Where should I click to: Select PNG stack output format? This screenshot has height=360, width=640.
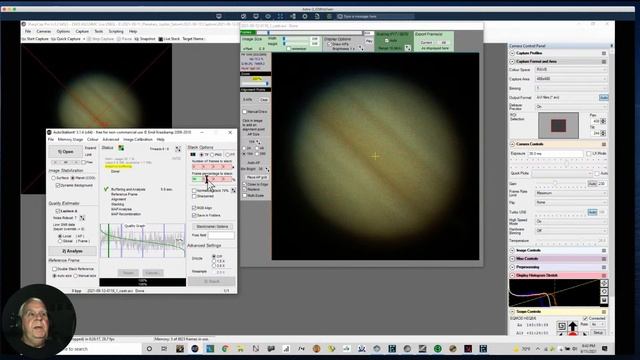tap(213, 155)
